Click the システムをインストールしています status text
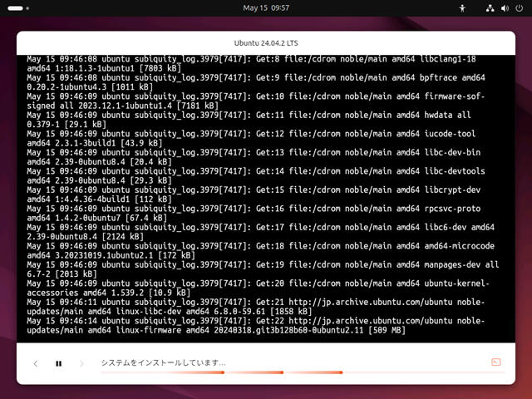532x399 pixels. (x=163, y=362)
